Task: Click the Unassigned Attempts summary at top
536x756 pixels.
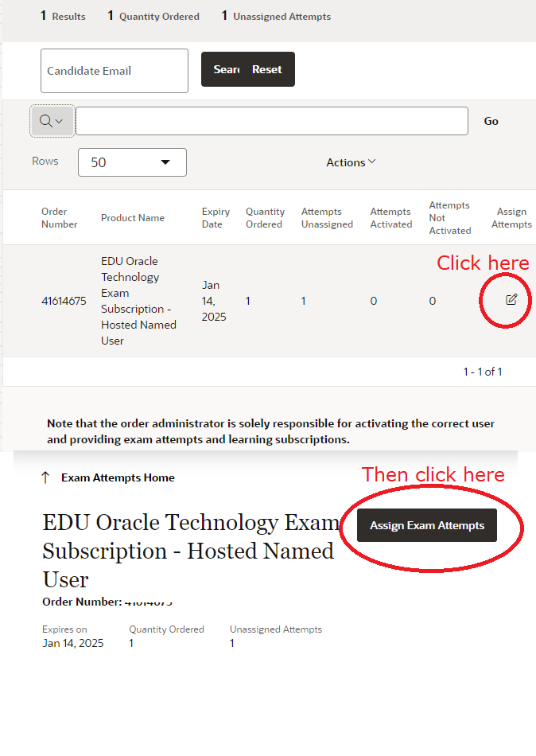Action: pyautogui.click(x=276, y=16)
